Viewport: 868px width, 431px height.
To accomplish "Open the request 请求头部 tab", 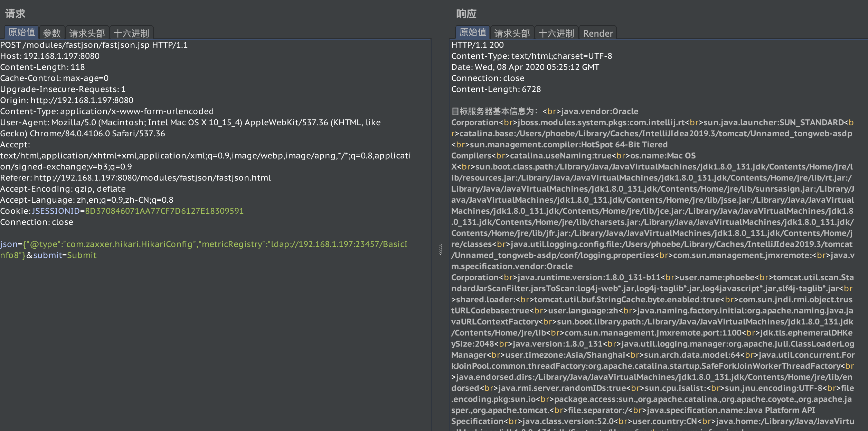I will (87, 33).
